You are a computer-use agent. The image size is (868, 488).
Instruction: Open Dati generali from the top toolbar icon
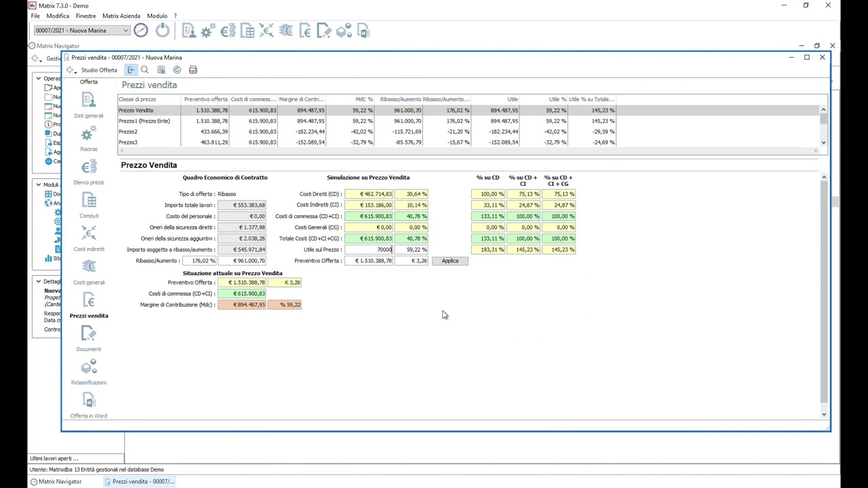pos(189,30)
